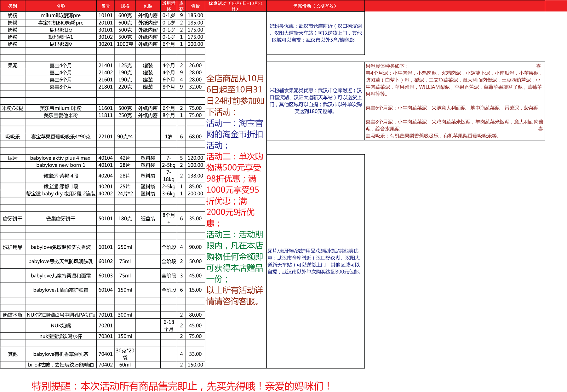Click the 雀巢磨牙饼干 name cell

61,219
